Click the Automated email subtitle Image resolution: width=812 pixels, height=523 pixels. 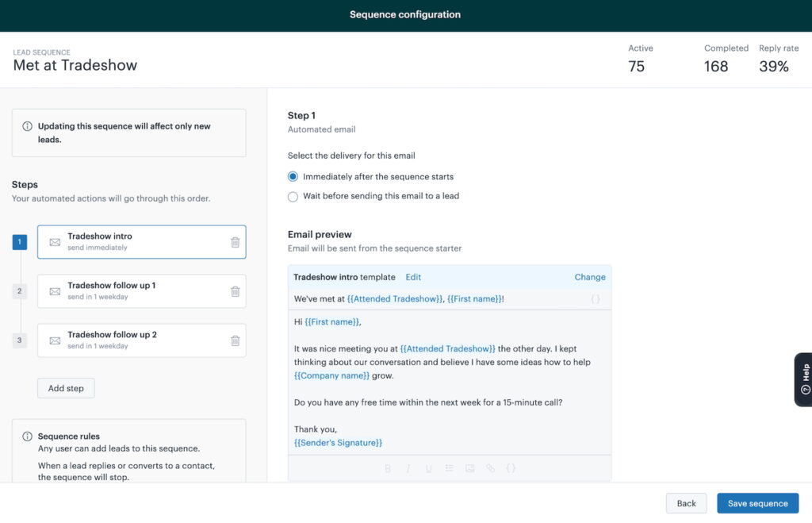[322, 129]
